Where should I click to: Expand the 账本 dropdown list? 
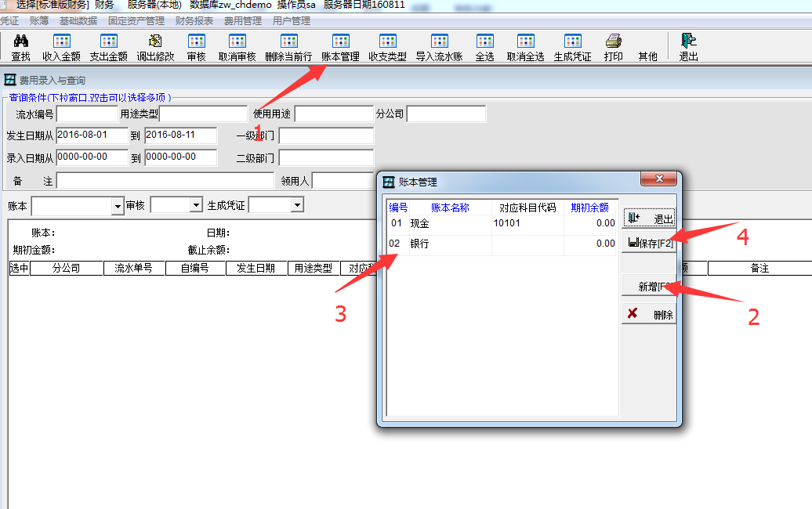[x=118, y=206]
